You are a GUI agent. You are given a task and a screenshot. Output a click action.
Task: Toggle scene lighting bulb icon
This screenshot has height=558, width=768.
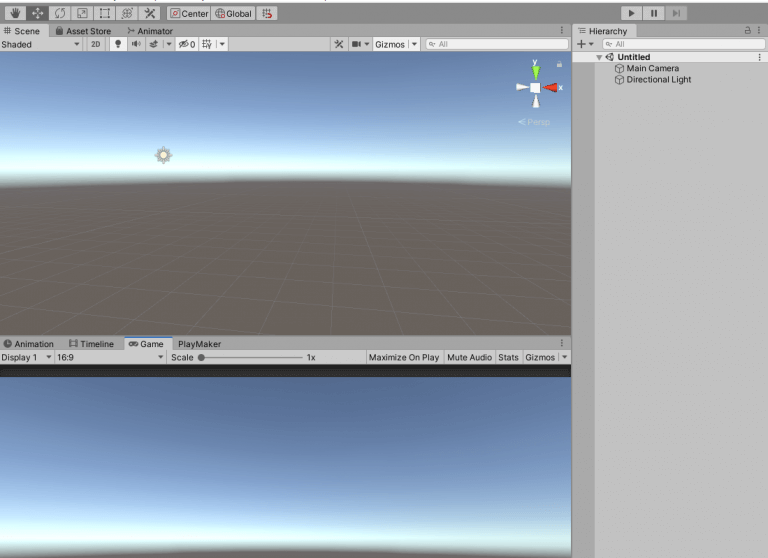click(x=118, y=44)
